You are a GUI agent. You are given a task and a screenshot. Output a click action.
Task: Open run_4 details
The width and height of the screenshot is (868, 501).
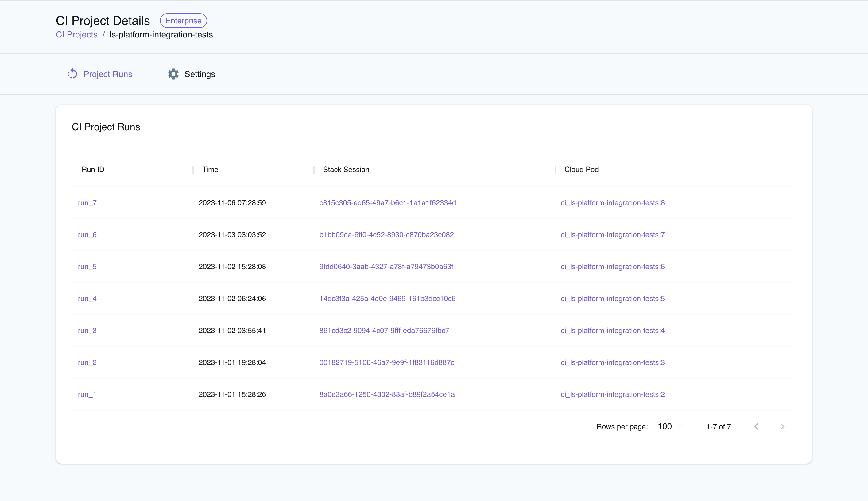coord(87,298)
